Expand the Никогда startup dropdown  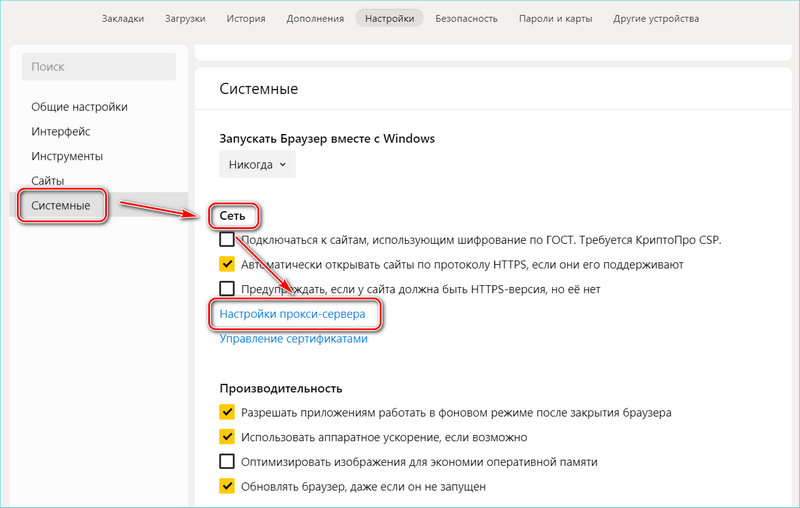coord(258,164)
